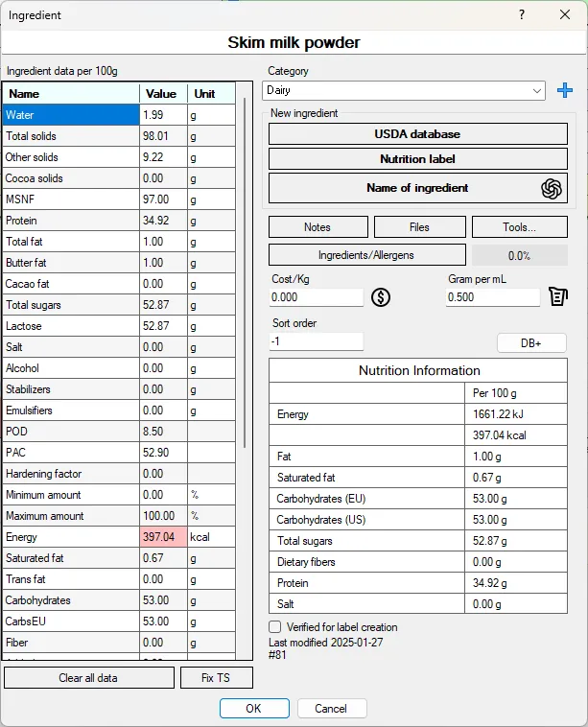588x727 pixels.
Task: Click the Total solids value 98.01
Action: 163,136
